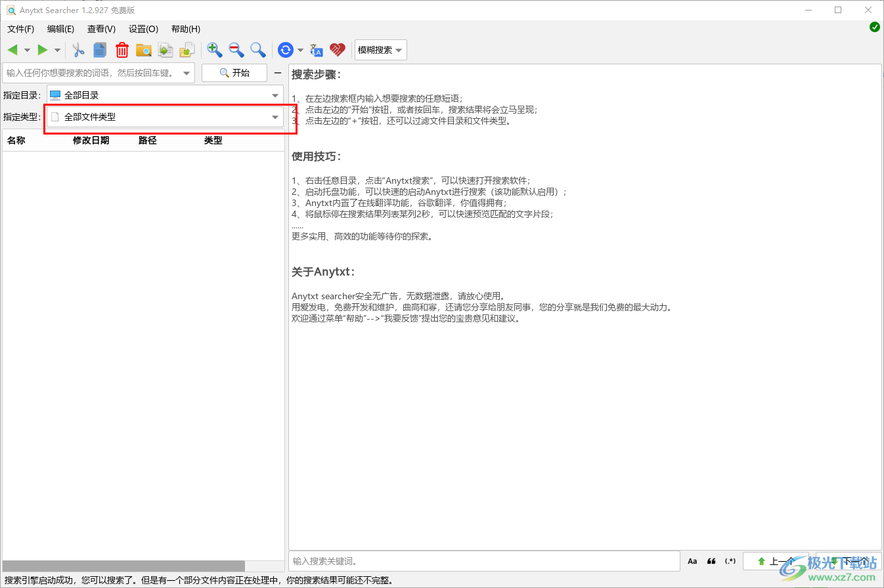Click the 使用技巧 heading text
884x588 pixels.
click(x=317, y=157)
